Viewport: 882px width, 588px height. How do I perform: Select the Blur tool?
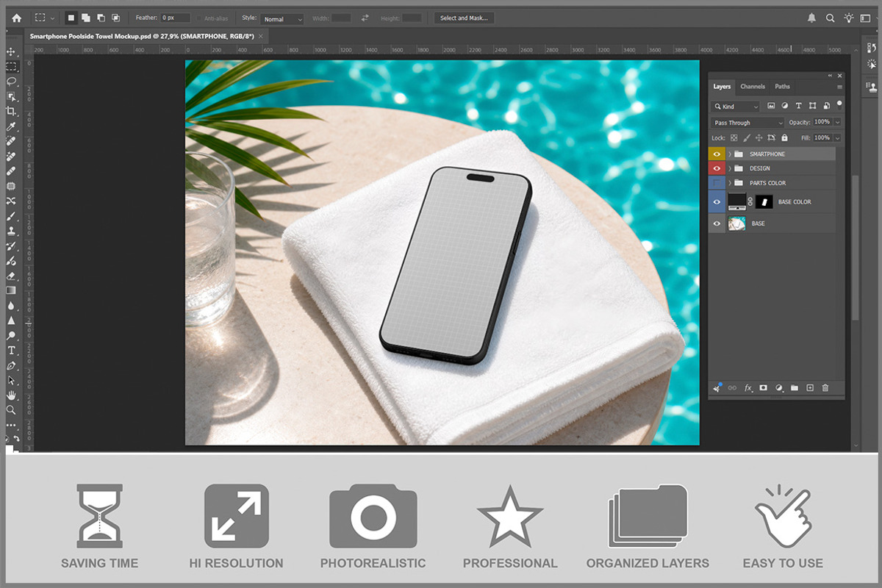(x=11, y=305)
